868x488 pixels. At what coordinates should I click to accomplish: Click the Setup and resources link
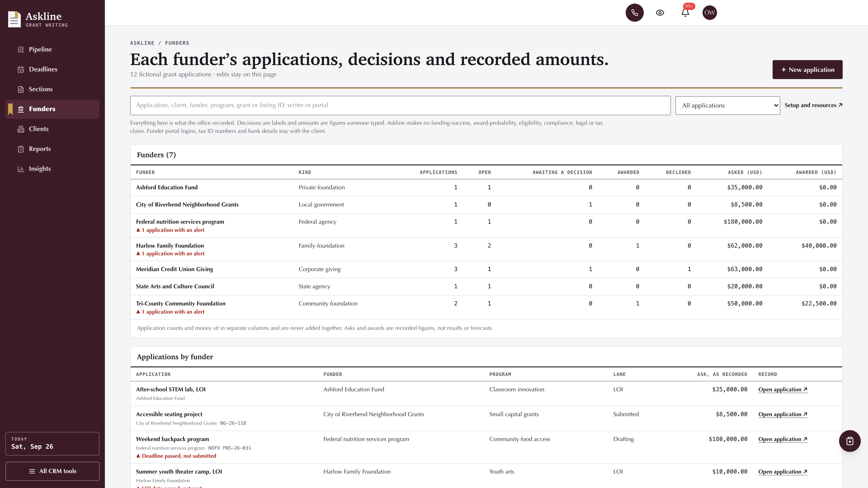point(814,105)
